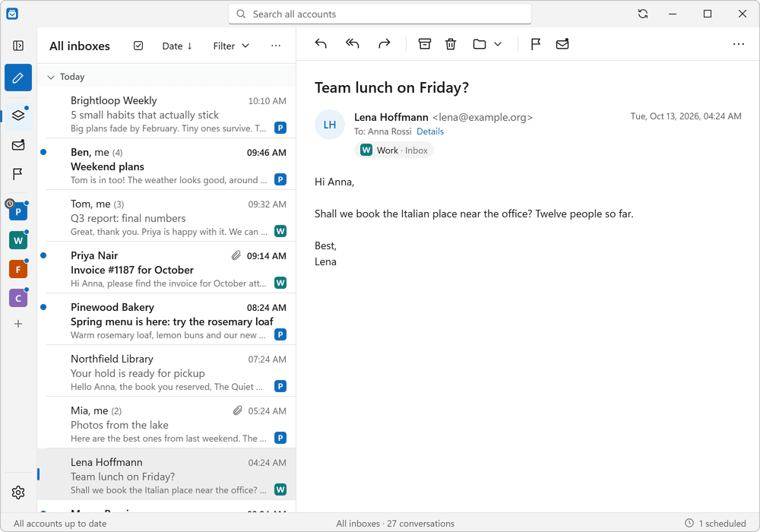This screenshot has height=532, width=760.
Task: Open Weekend plans conversation
Action: [x=166, y=166]
